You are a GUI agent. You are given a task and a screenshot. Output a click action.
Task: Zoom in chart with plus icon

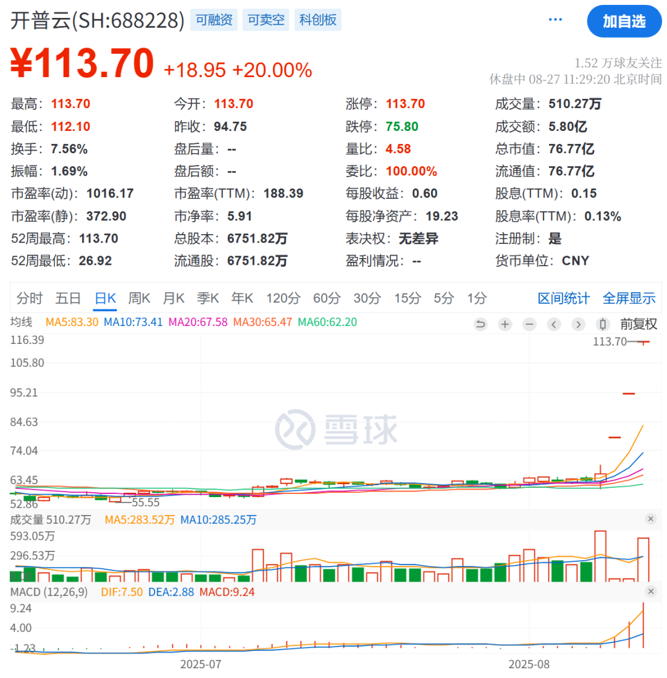[x=504, y=324]
